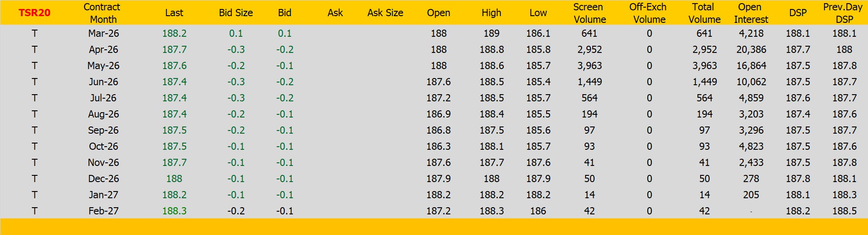Image resolution: width=868 pixels, height=235 pixels.
Task: Select the Screen Volume column header
Action: tap(589, 13)
